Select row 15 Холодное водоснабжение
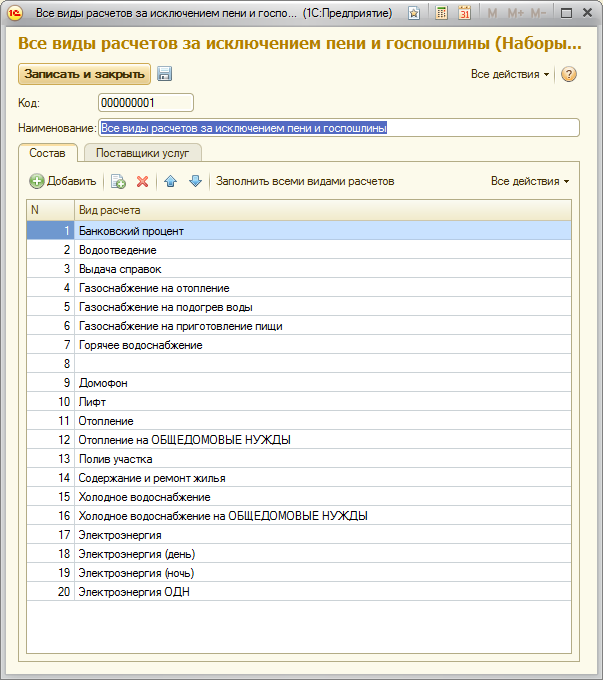The height and width of the screenshot is (680, 603). (299, 497)
